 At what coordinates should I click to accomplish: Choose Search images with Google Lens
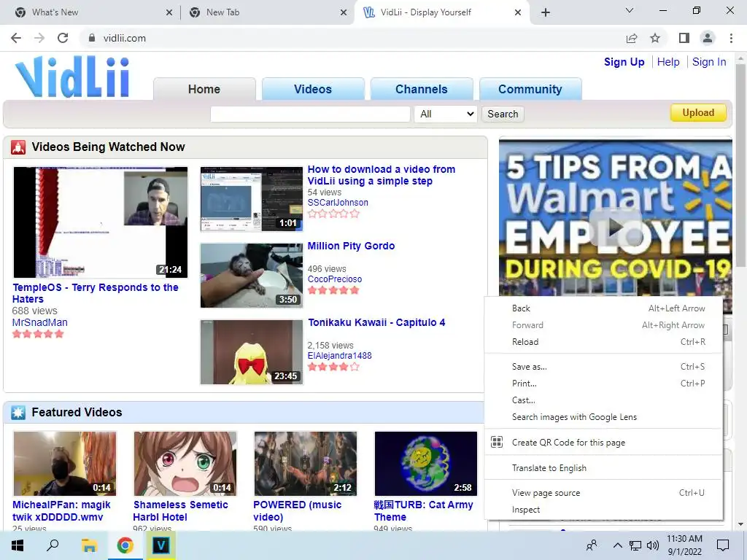point(603,417)
